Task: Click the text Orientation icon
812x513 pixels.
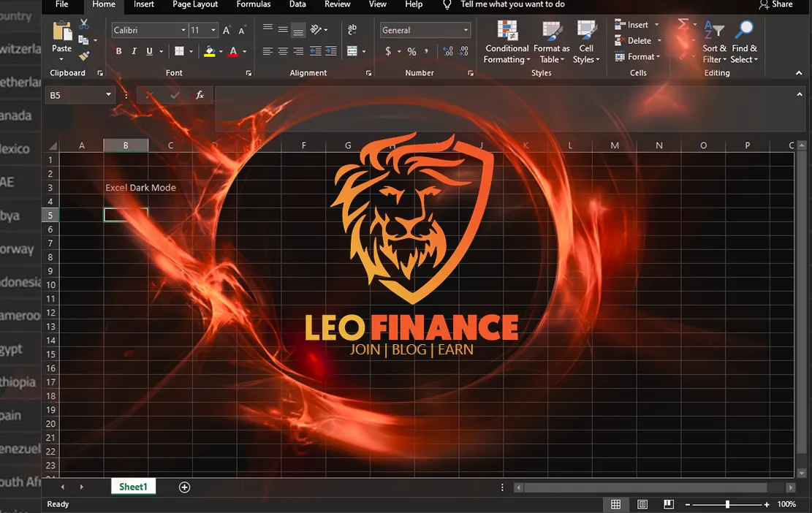Action: tap(316, 30)
